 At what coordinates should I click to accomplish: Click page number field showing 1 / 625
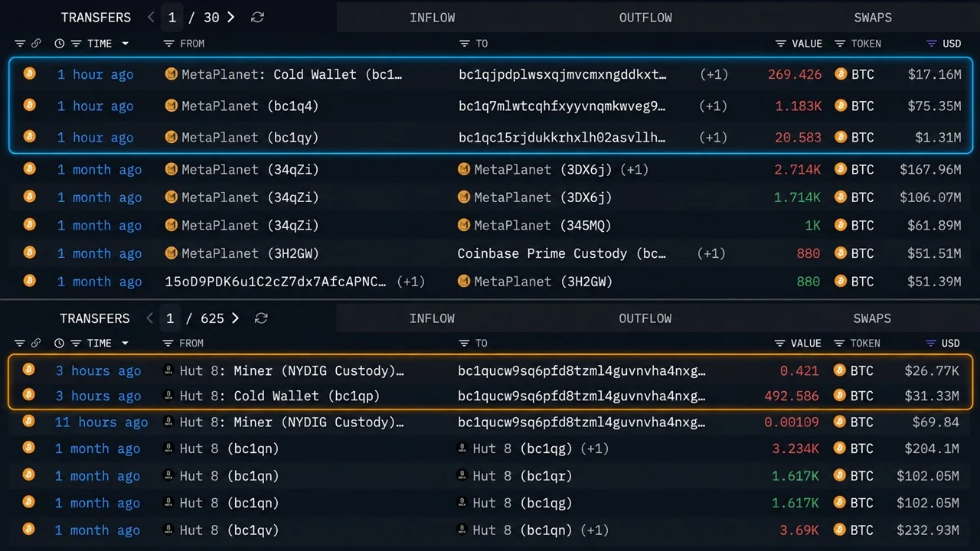click(170, 318)
